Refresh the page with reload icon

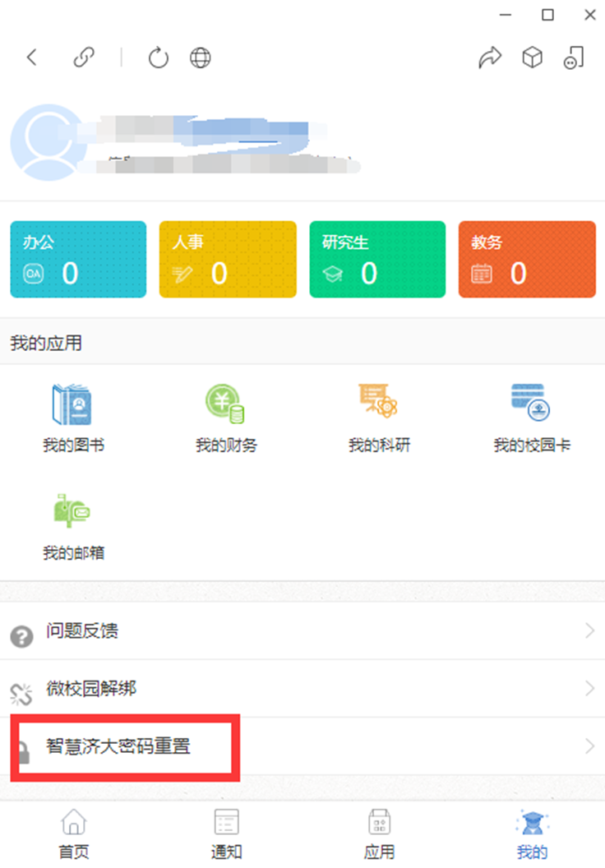(x=158, y=58)
